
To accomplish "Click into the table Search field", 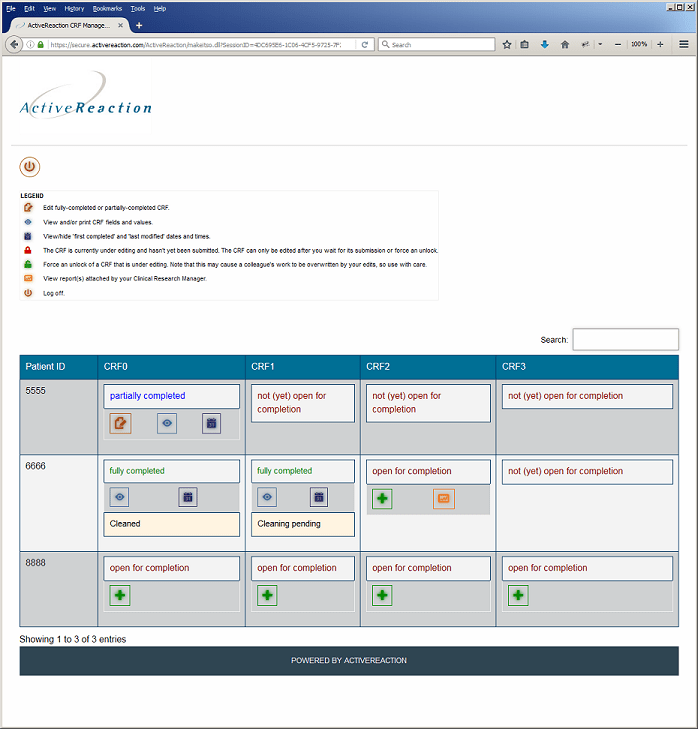I will click(x=625, y=339).
